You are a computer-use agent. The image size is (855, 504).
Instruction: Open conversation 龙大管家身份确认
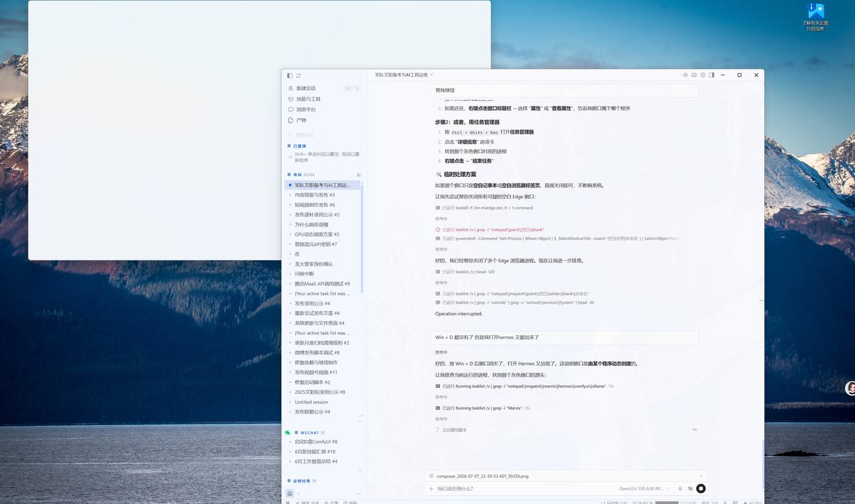(x=323, y=264)
